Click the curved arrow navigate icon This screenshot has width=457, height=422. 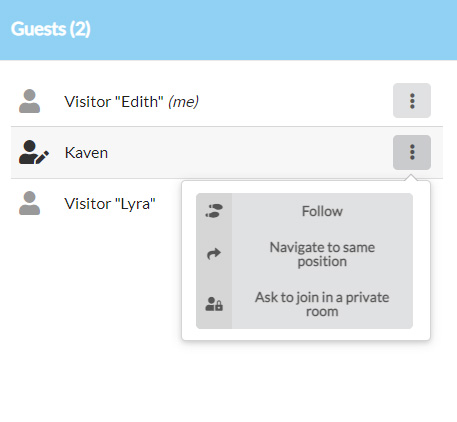tap(214, 254)
